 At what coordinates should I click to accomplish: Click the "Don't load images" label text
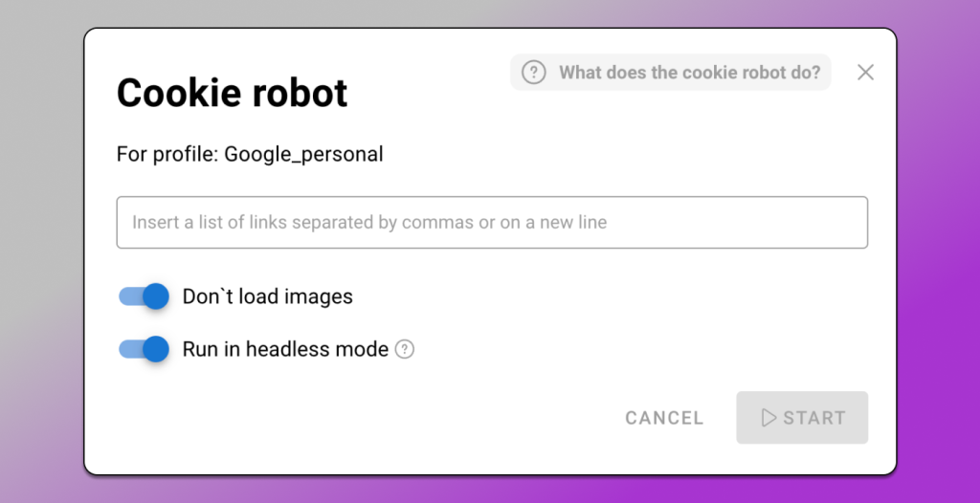(267, 296)
